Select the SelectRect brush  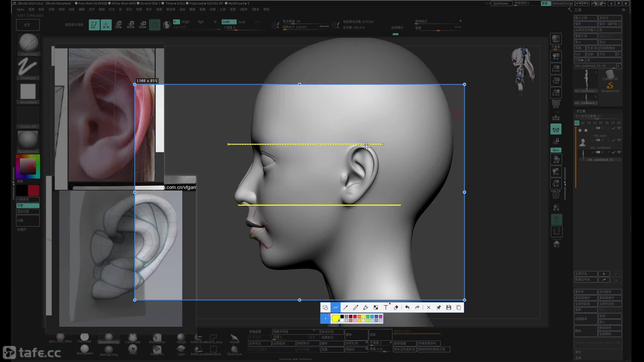click(x=214, y=350)
